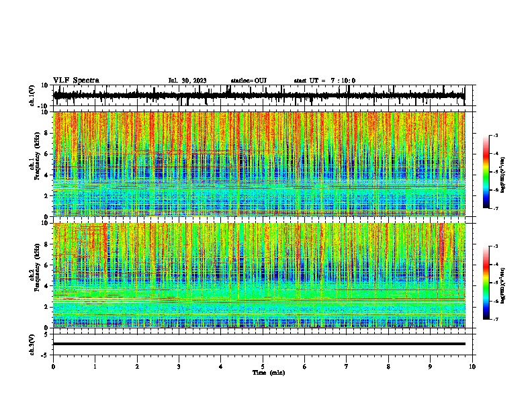
Task: Click the '4' kHz tick on ch.1 spectrogram
Action: (46, 175)
